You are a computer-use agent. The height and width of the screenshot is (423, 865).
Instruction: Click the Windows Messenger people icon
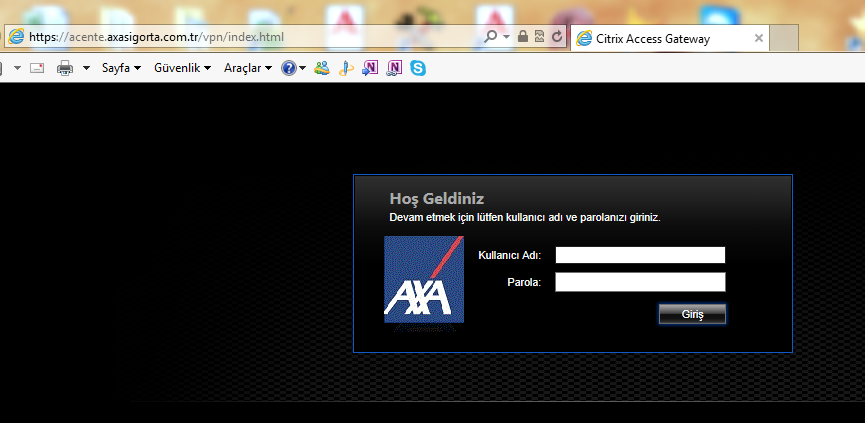click(x=321, y=68)
